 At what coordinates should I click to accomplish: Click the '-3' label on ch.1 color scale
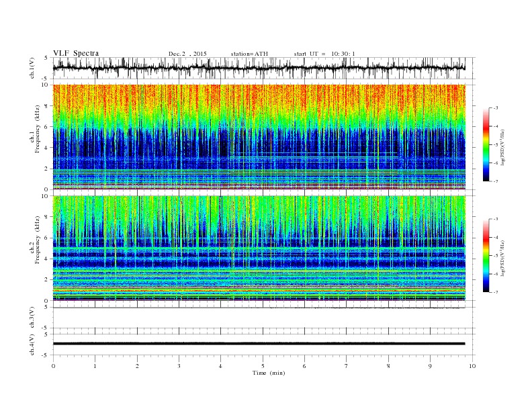[496, 108]
